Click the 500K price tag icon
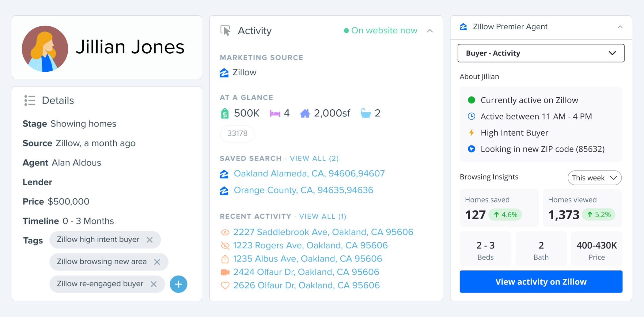 (225, 113)
